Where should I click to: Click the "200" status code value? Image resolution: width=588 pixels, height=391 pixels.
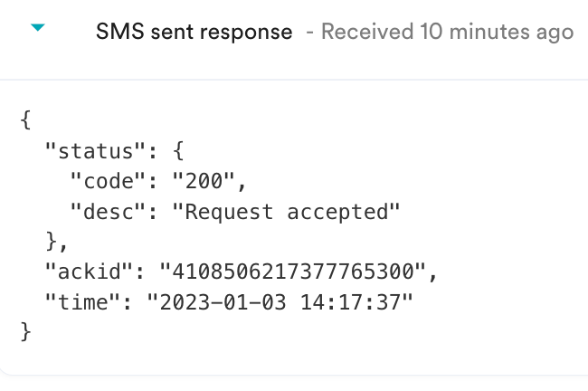[x=209, y=182]
